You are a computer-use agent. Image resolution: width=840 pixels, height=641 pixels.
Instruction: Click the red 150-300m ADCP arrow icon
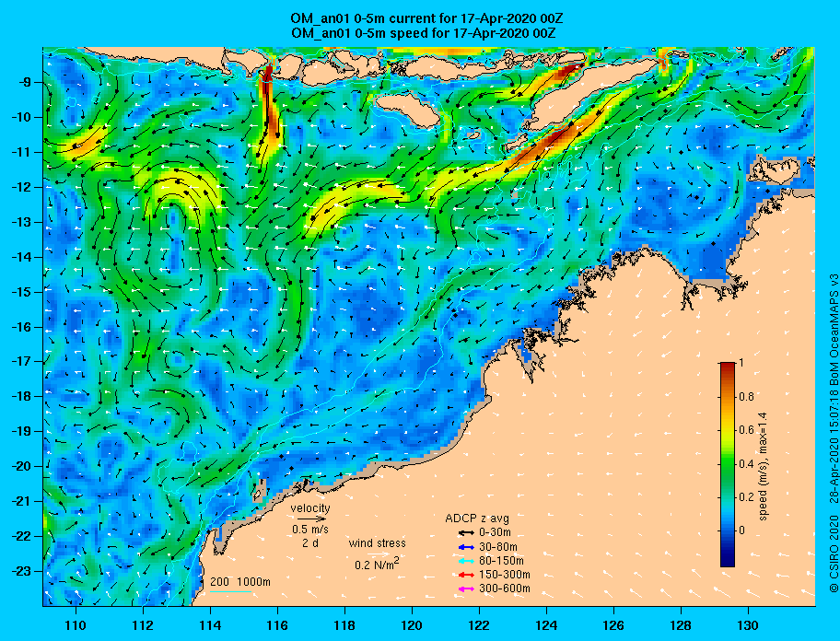(x=467, y=575)
